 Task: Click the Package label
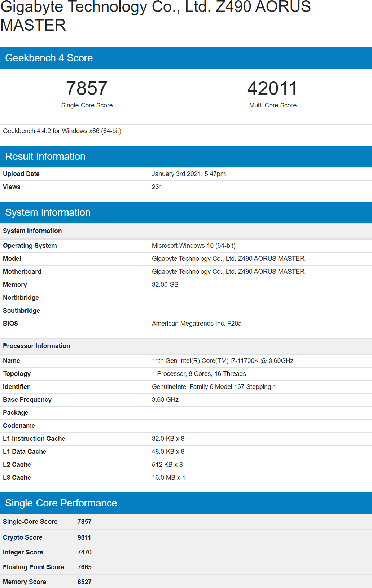(x=16, y=413)
